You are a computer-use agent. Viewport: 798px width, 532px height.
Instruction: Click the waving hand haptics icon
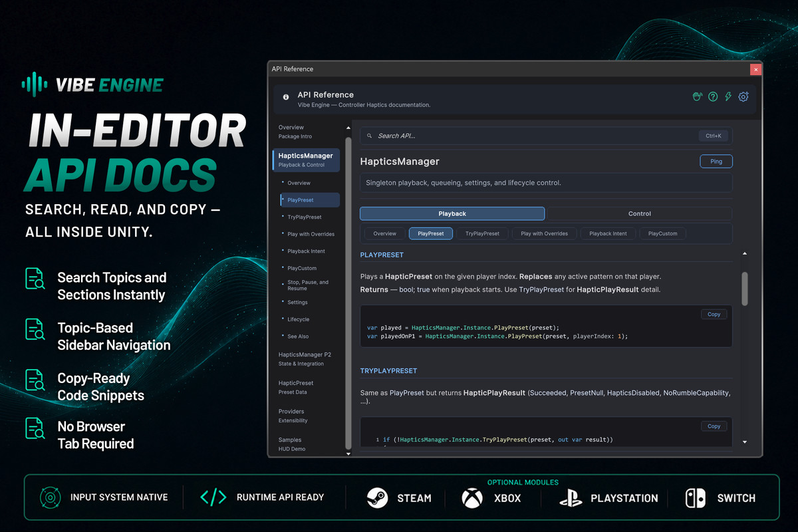coord(698,97)
